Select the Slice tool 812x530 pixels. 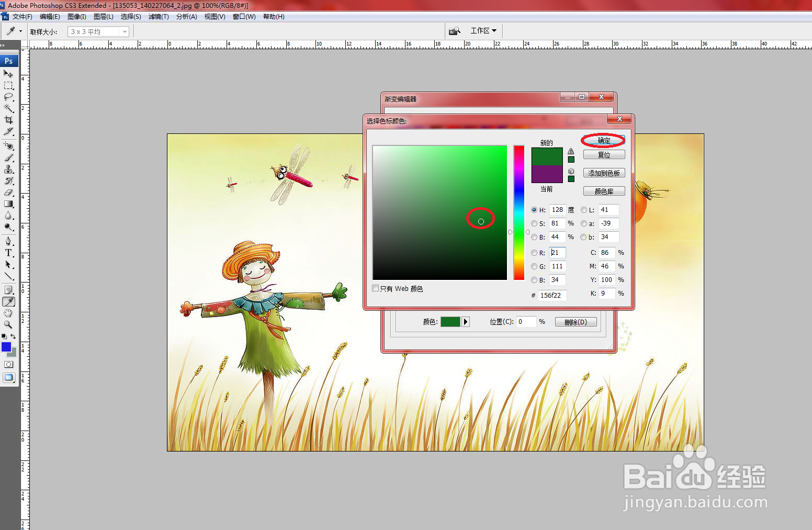point(8,131)
